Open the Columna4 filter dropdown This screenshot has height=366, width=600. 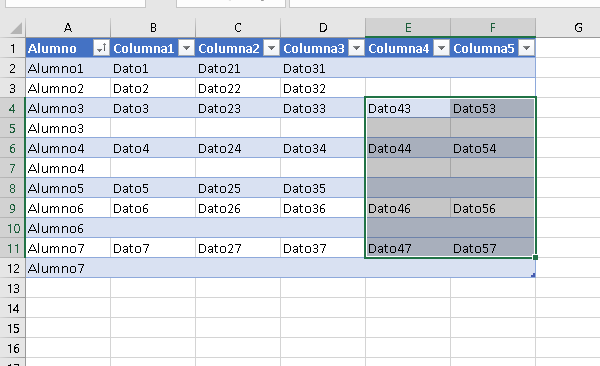pyautogui.click(x=442, y=48)
